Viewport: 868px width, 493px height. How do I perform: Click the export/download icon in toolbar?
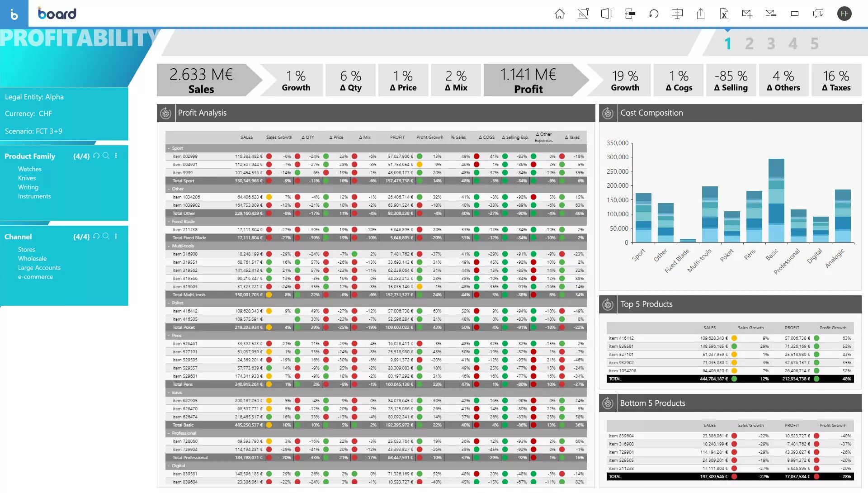coord(700,13)
